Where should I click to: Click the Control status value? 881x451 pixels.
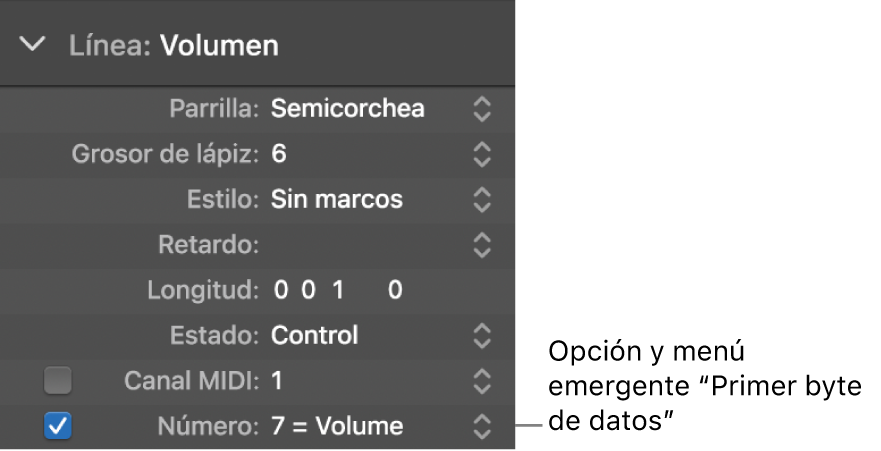(314, 335)
